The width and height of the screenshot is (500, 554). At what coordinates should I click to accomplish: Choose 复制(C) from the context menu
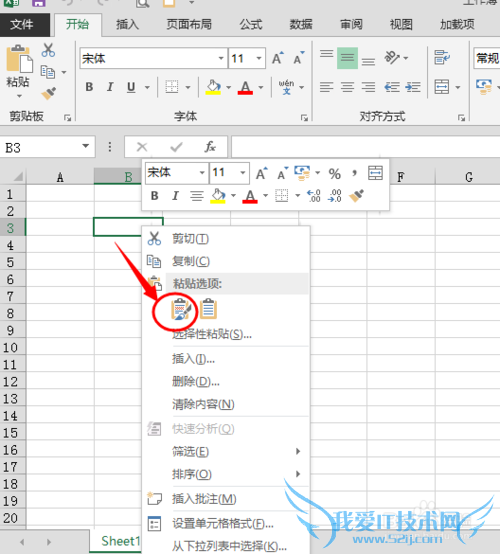pyautogui.click(x=226, y=261)
